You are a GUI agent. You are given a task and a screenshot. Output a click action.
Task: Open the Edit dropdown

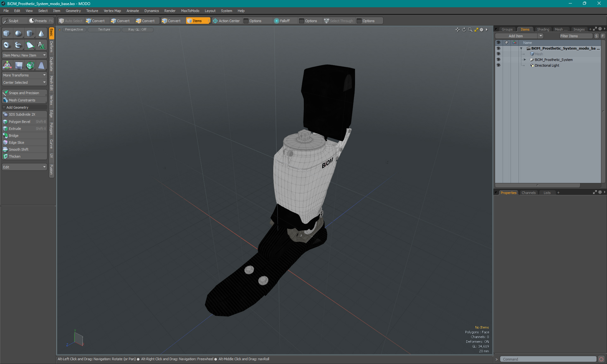(24, 167)
